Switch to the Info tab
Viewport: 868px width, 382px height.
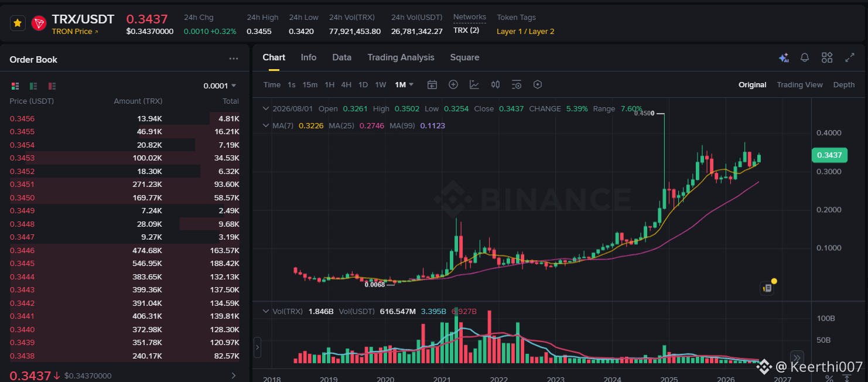(x=309, y=57)
